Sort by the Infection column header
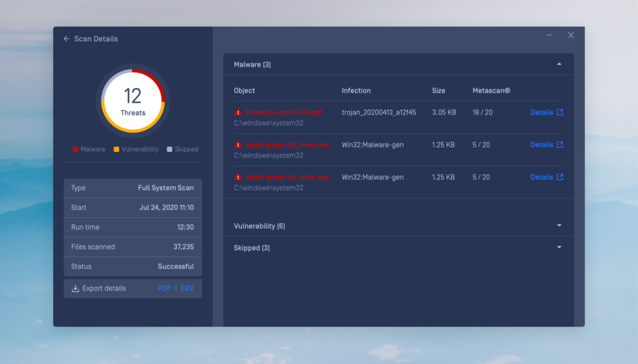 point(356,91)
